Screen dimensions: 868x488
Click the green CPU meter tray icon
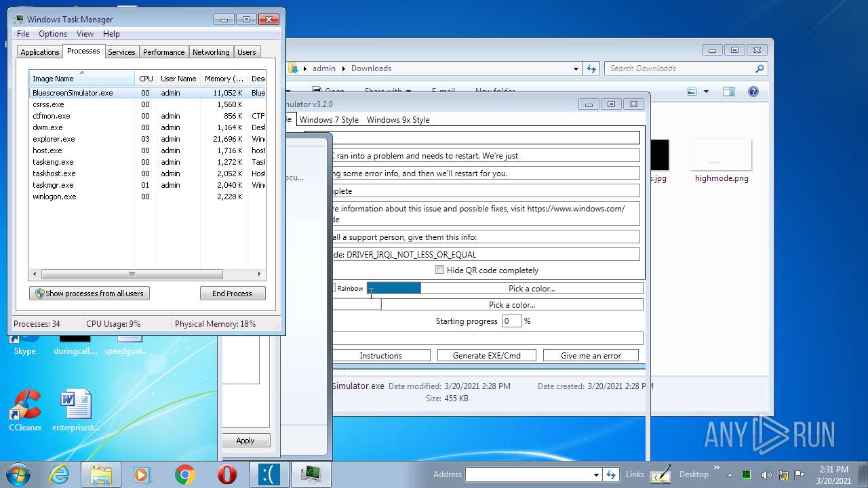[747, 474]
